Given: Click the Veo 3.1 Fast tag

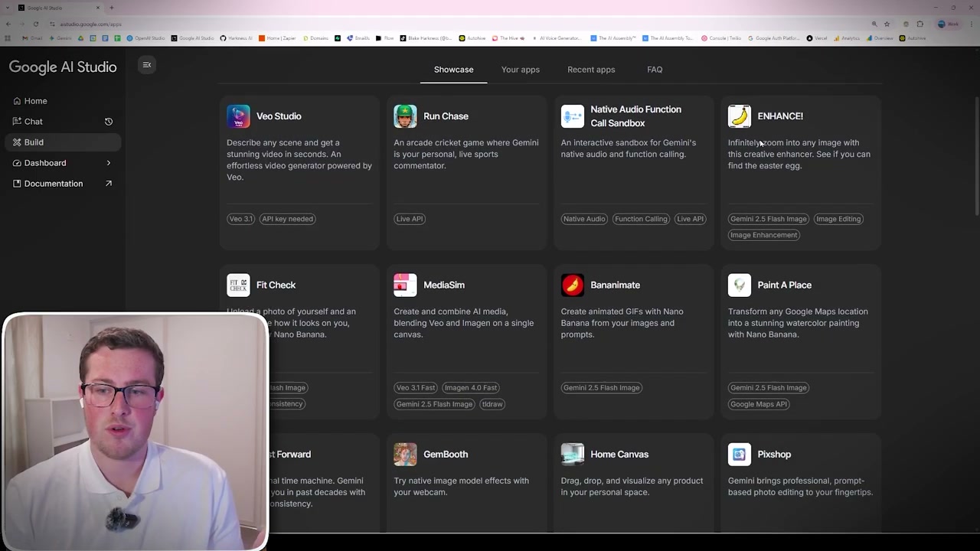Looking at the screenshot, I should (416, 388).
